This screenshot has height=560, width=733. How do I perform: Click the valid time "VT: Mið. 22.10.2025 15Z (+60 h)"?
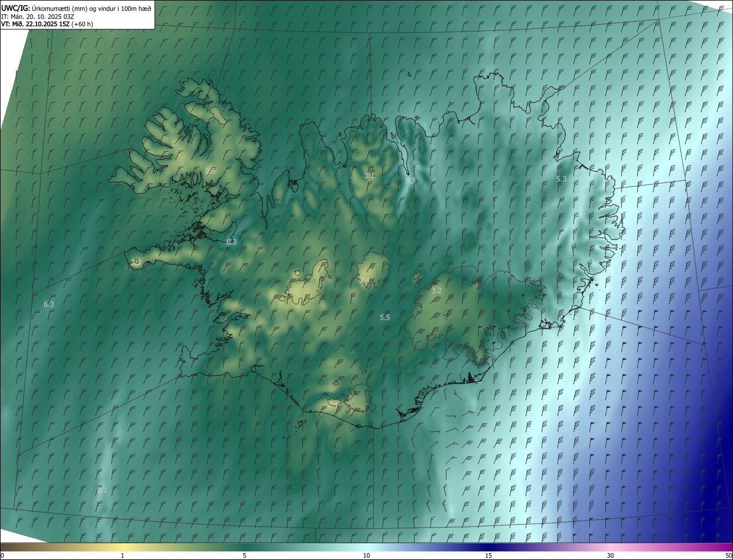(47, 24)
